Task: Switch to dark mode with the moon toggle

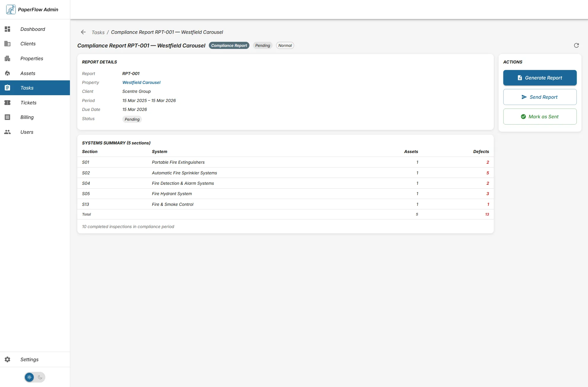Action: 40,377
